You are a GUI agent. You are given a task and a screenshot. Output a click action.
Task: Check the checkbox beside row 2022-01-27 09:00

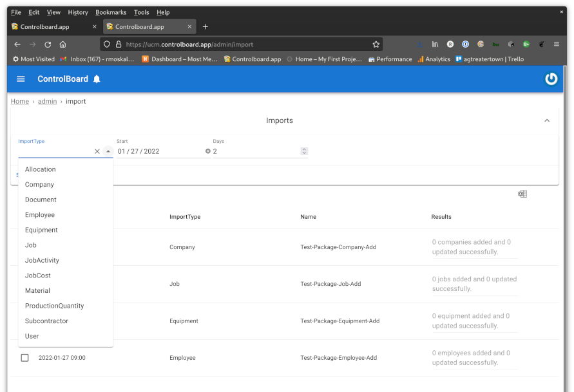[24, 357]
